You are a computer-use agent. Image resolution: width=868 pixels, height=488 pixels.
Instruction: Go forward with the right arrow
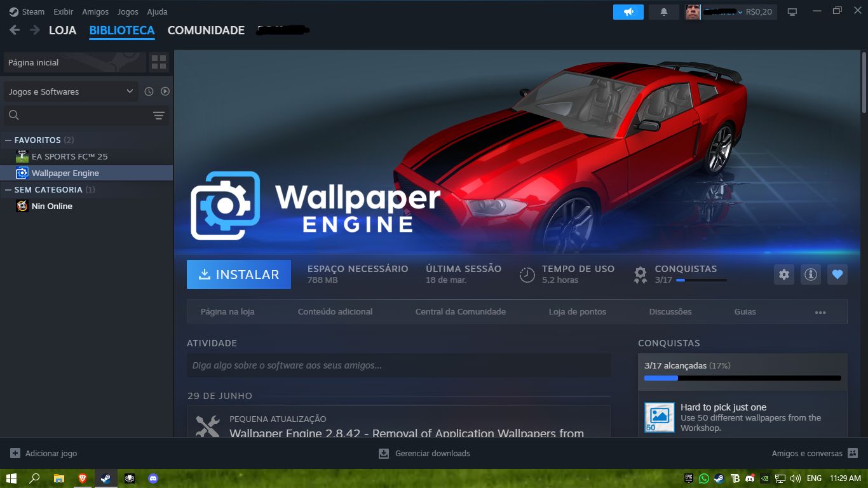click(35, 30)
